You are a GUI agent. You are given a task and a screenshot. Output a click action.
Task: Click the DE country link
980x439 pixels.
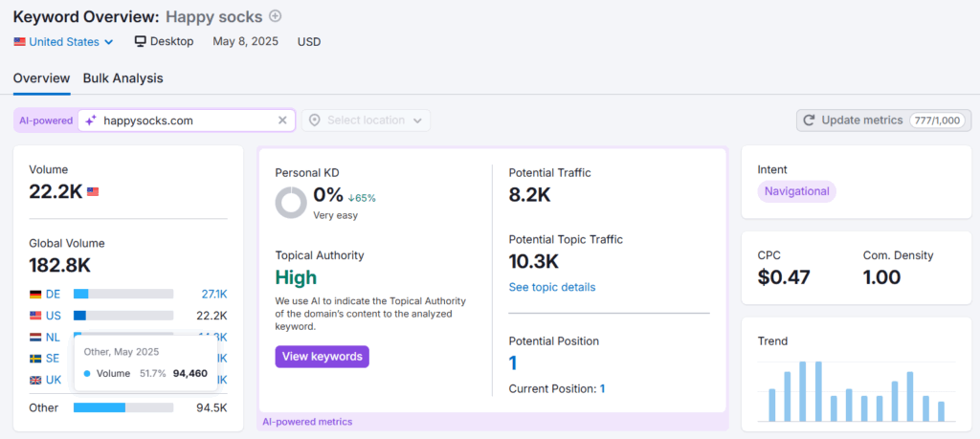[x=54, y=295]
